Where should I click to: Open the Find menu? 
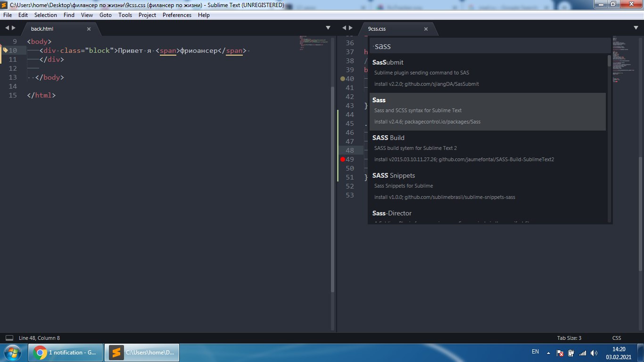[69, 15]
